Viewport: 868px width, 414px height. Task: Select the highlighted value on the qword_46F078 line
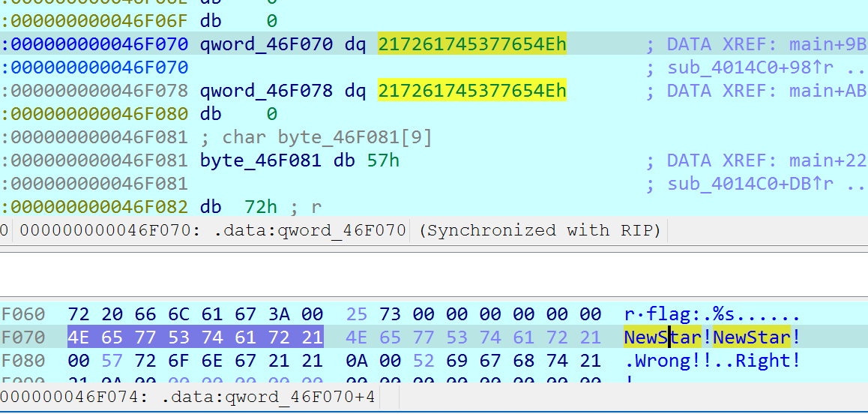coord(471,91)
